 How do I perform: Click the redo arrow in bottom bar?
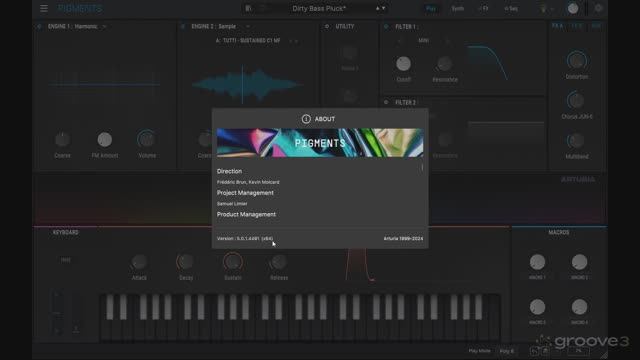[x=546, y=351]
